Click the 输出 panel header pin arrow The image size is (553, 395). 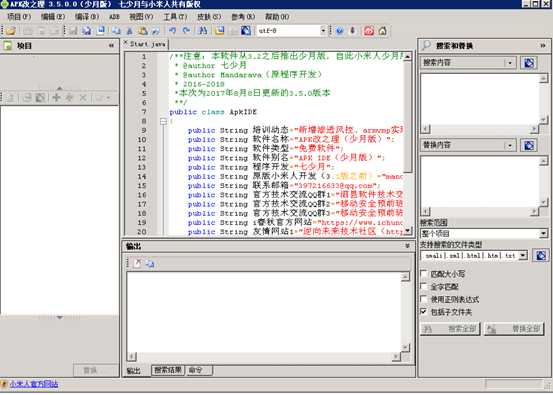[407, 246]
